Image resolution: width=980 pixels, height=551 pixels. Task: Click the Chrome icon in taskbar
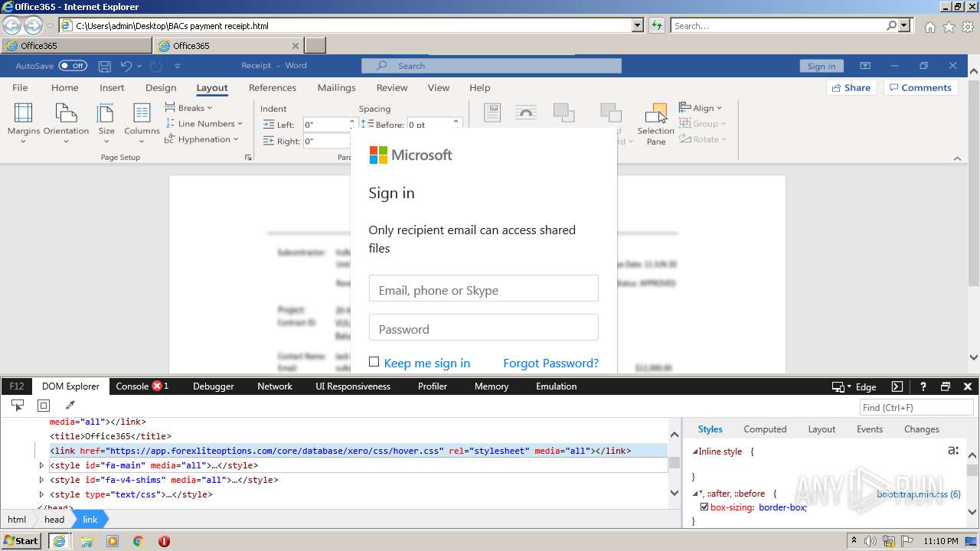pyautogui.click(x=138, y=541)
